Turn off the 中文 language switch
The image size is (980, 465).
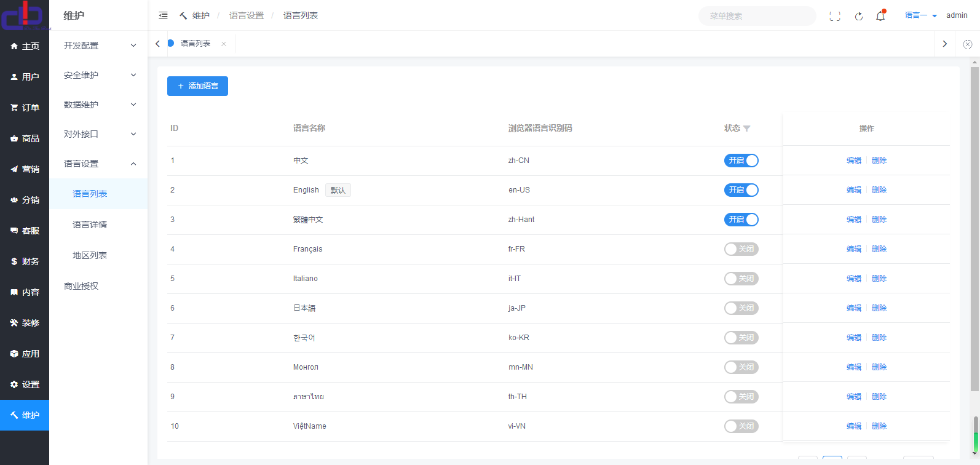(x=741, y=161)
